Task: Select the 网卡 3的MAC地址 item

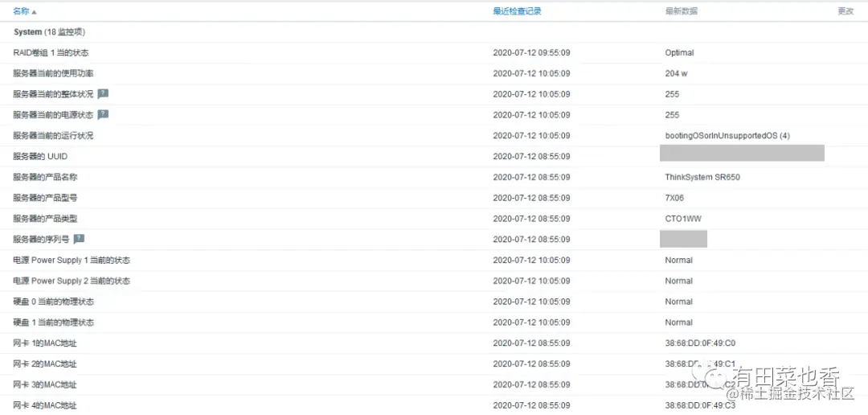Action: 45,384
